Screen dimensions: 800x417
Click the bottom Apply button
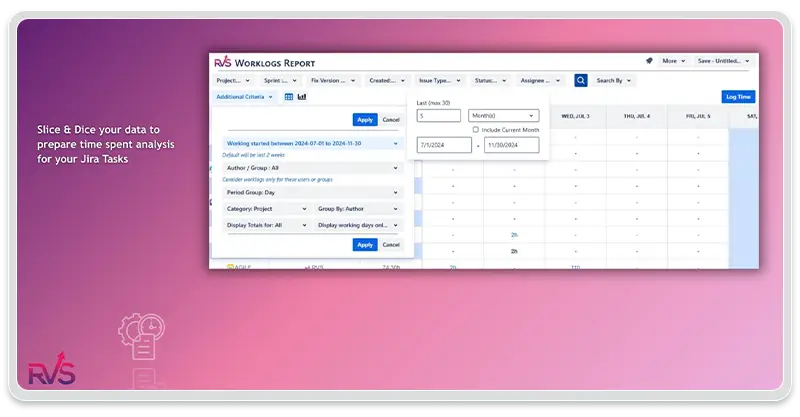[x=365, y=244]
